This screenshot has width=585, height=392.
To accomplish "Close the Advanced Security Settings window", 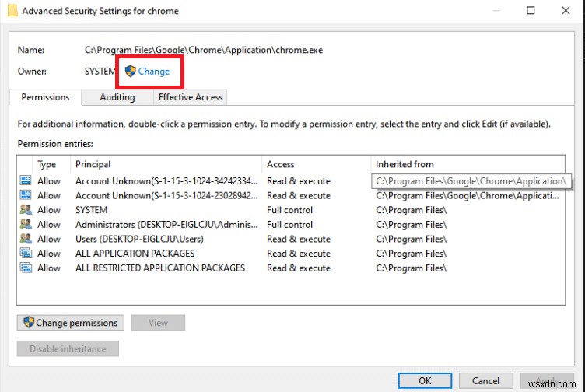I will pyautogui.click(x=566, y=10).
